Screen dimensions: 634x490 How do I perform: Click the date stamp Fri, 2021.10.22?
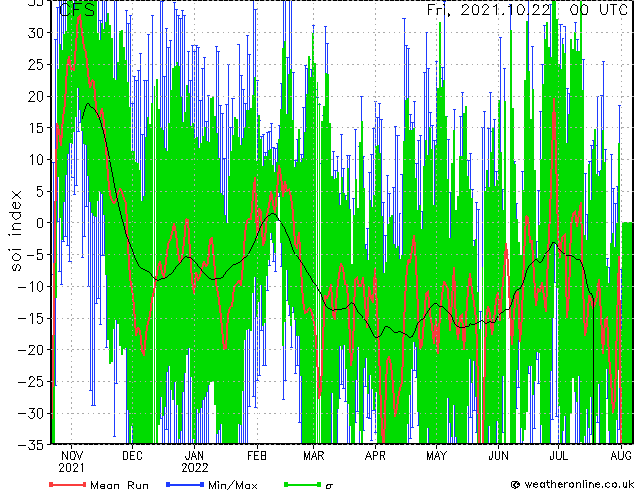[489, 10]
